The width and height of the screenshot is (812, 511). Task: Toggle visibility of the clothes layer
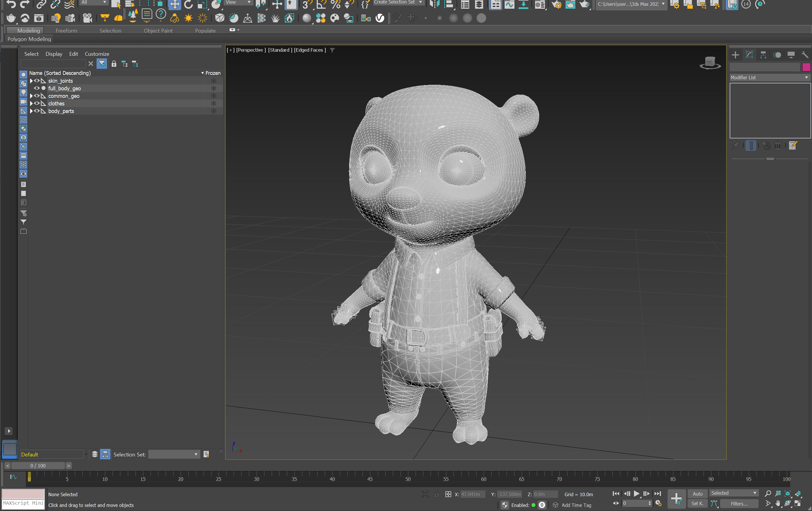[37, 103]
